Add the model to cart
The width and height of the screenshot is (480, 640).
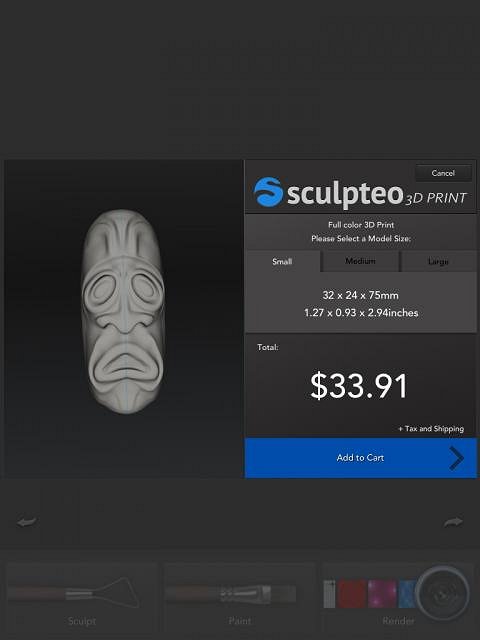tap(360, 458)
